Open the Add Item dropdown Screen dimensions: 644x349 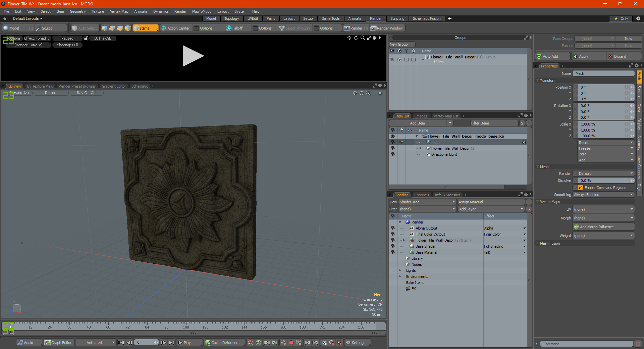(421, 123)
